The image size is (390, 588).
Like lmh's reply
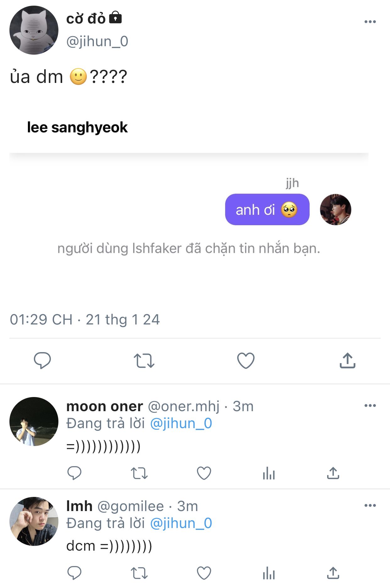point(204,573)
